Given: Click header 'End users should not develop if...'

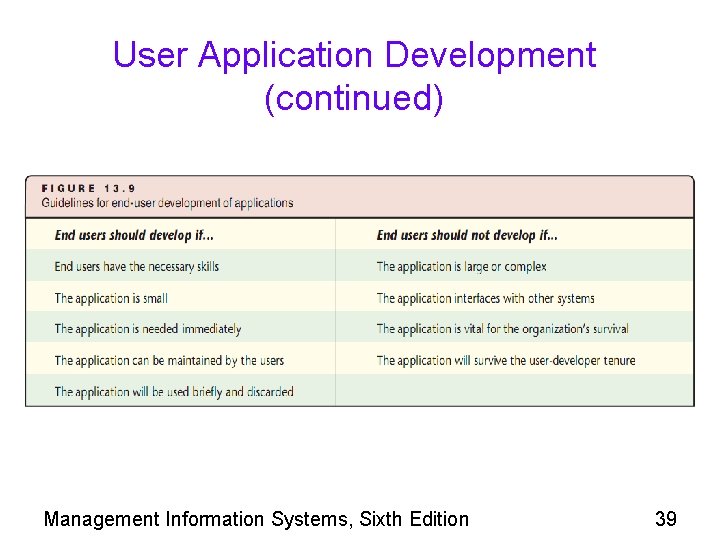Looking at the screenshot, I should pyautogui.click(x=467, y=235).
